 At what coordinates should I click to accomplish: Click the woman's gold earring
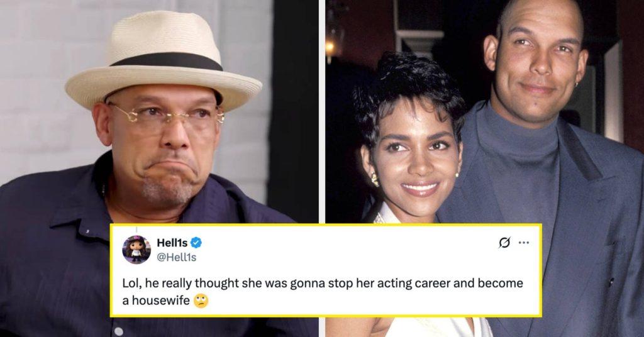pos(375,179)
